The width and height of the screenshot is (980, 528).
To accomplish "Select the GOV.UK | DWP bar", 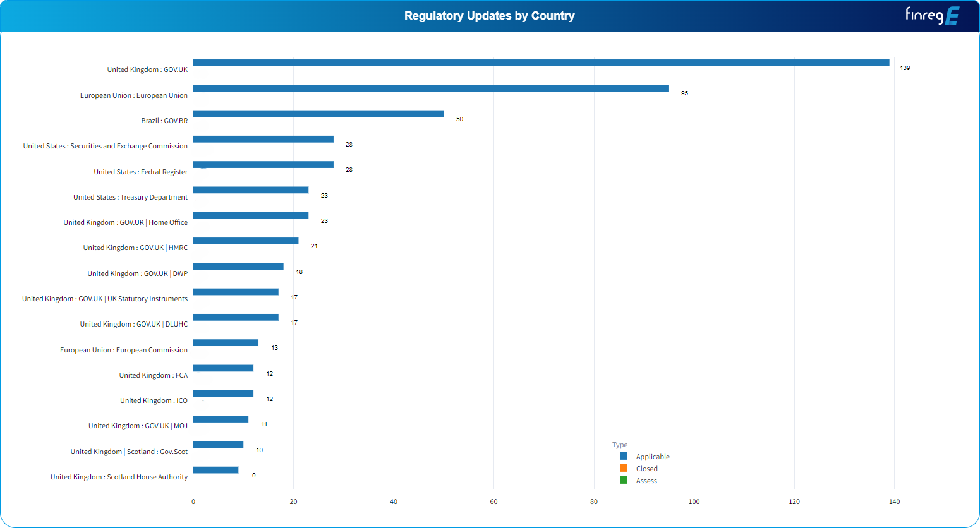I will [238, 266].
